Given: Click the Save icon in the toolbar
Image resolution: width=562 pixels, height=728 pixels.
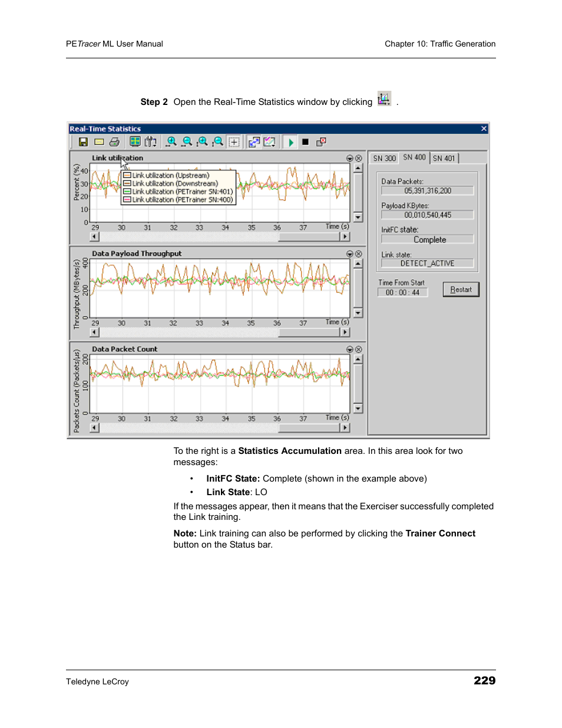Looking at the screenshot, I should (x=83, y=142).
